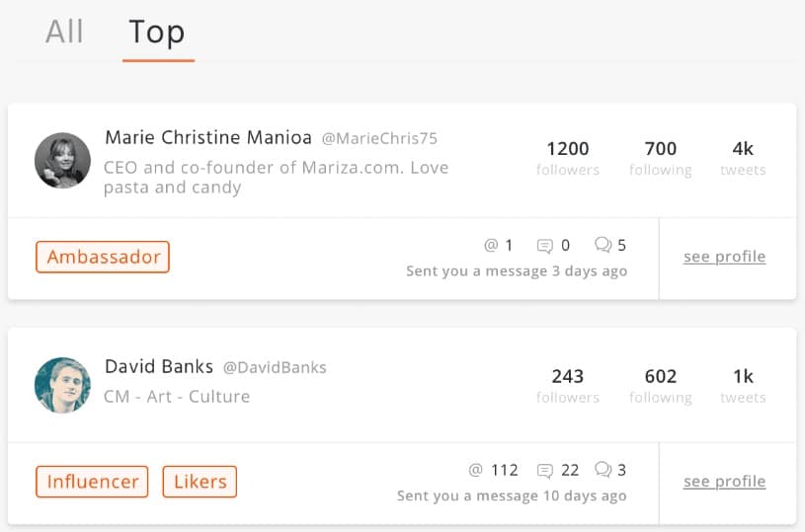Click David Banks's profile photo

tap(63, 385)
